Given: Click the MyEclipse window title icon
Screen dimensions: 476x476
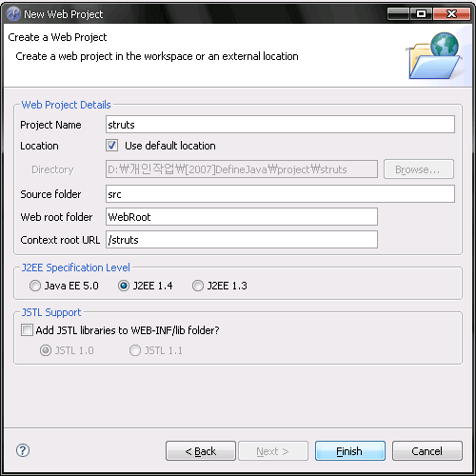Looking at the screenshot, I should tap(13, 14).
